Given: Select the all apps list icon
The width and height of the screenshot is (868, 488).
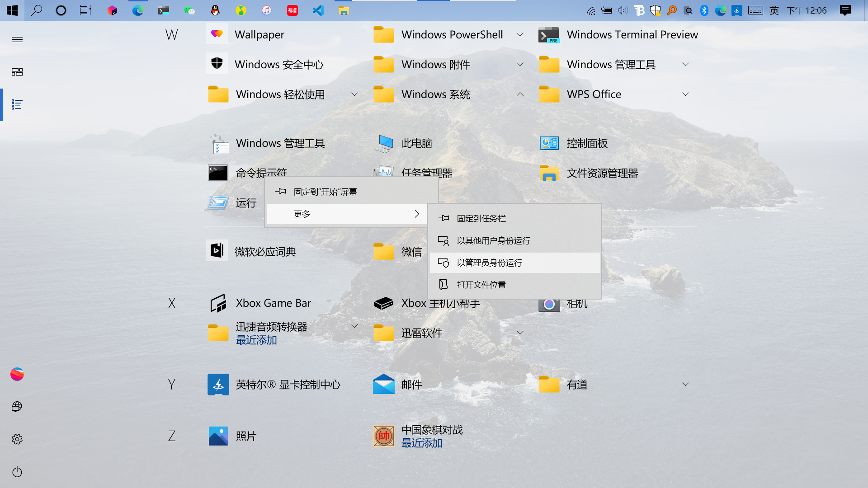Looking at the screenshot, I should pos(17,105).
